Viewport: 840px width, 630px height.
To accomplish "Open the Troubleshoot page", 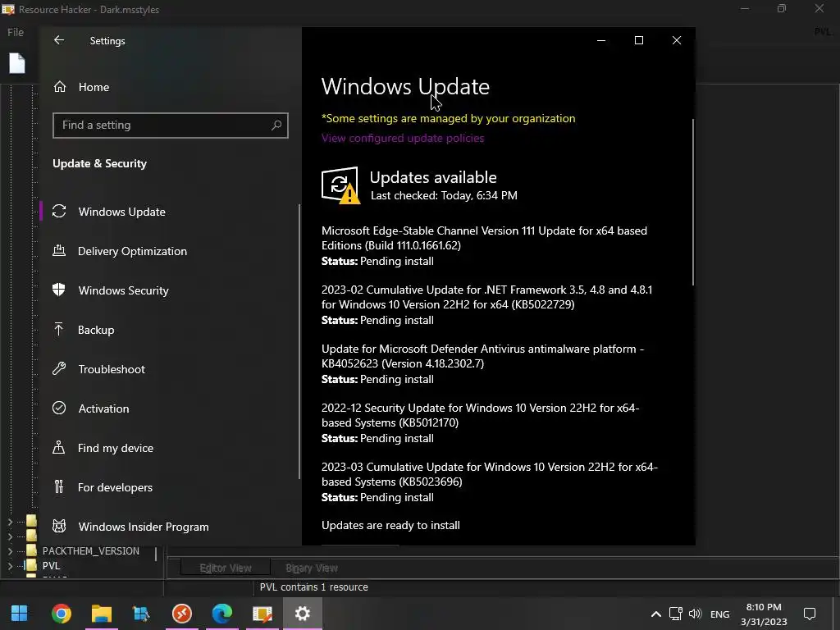I will point(112,369).
